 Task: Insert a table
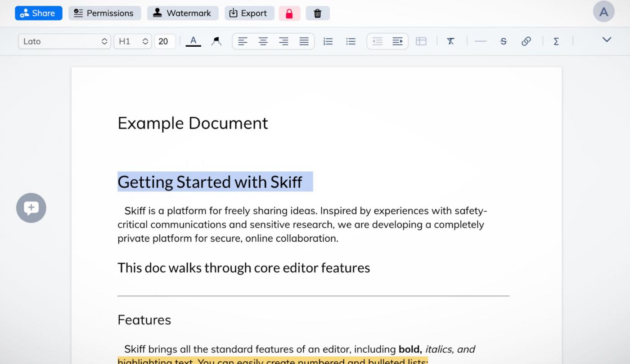pyautogui.click(x=421, y=41)
